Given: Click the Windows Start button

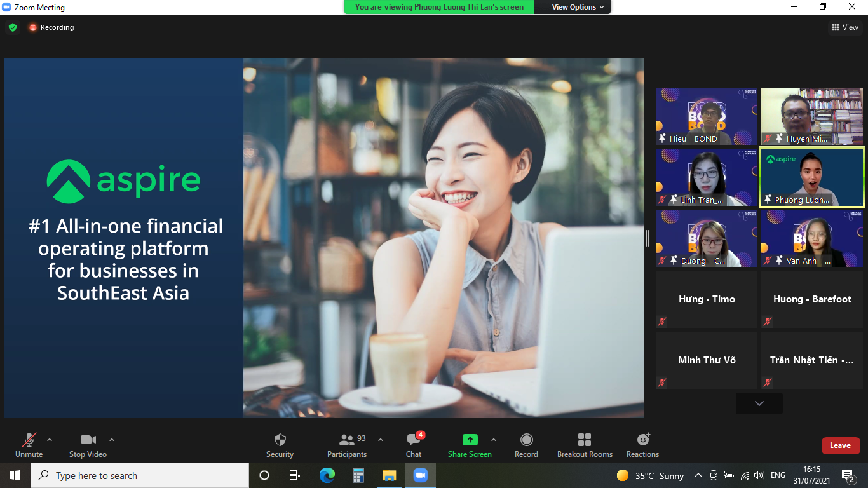Looking at the screenshot, I should point(15,475).
